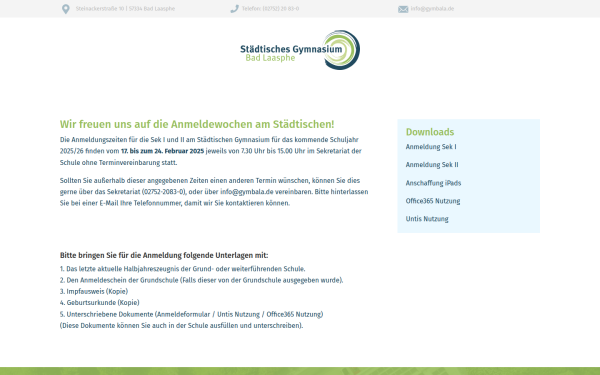The width and height of the screenshot is (600, 375).
Task: Select the bold date 17. bis zum 24. Februar 2025
Action: tap(162, 151)
